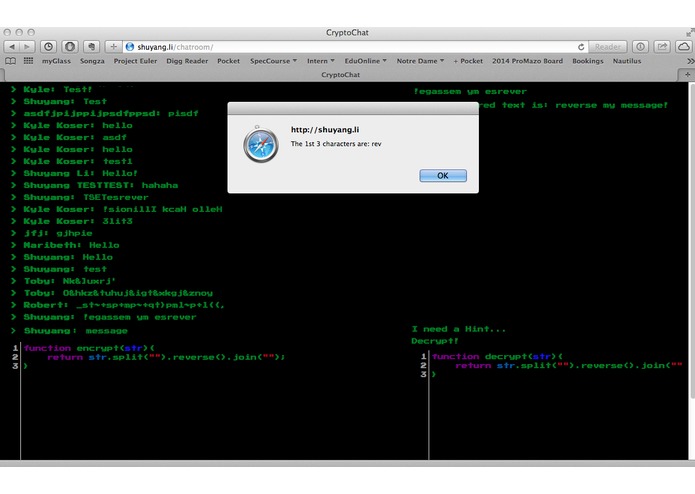This screenshot has height=494, width=695.
Task: Select message 'Kyle Koser: 3lit3'
Action: coord(78,221)
